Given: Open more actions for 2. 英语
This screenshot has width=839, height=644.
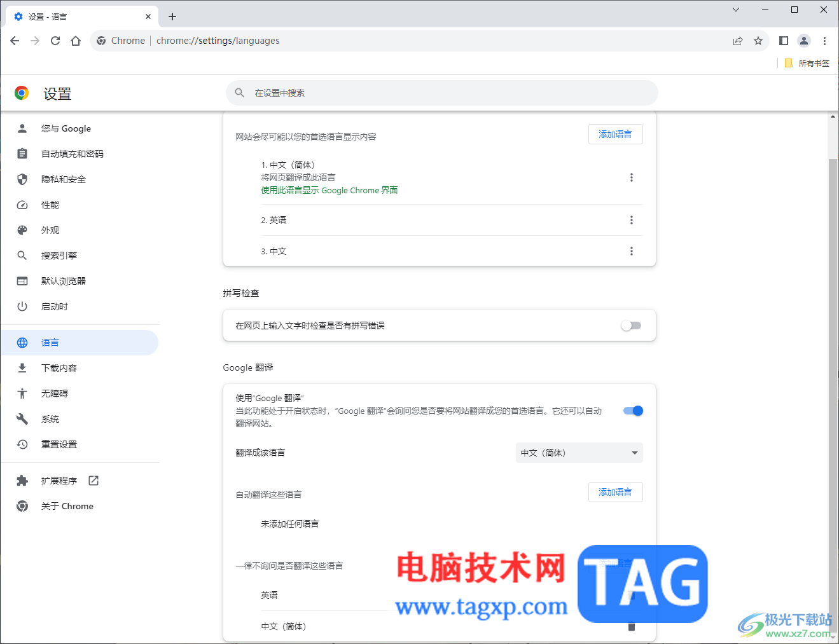Looking at the screenshot, I should [632, 220].
